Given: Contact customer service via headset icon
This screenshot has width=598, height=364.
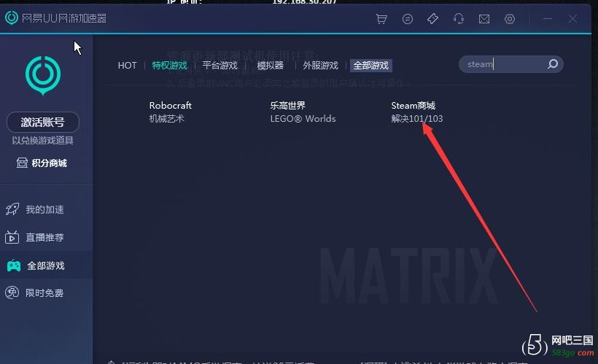Looking at the screenshot, I should coord(459,19).
